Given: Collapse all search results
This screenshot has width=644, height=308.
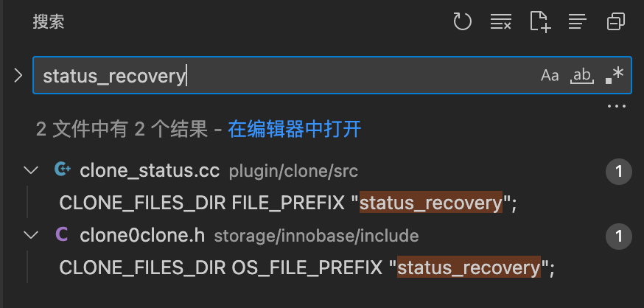Looking at the screenshot, I should point(616,22).
